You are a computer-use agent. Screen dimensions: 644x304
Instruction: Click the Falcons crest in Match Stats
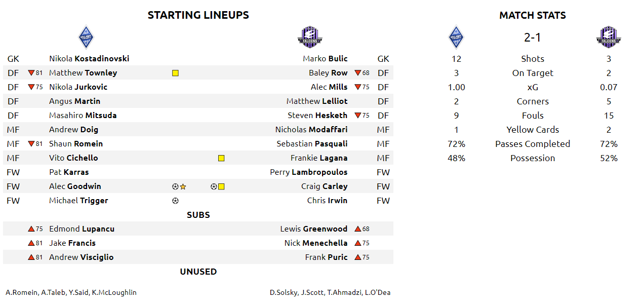tap(609, 37)
